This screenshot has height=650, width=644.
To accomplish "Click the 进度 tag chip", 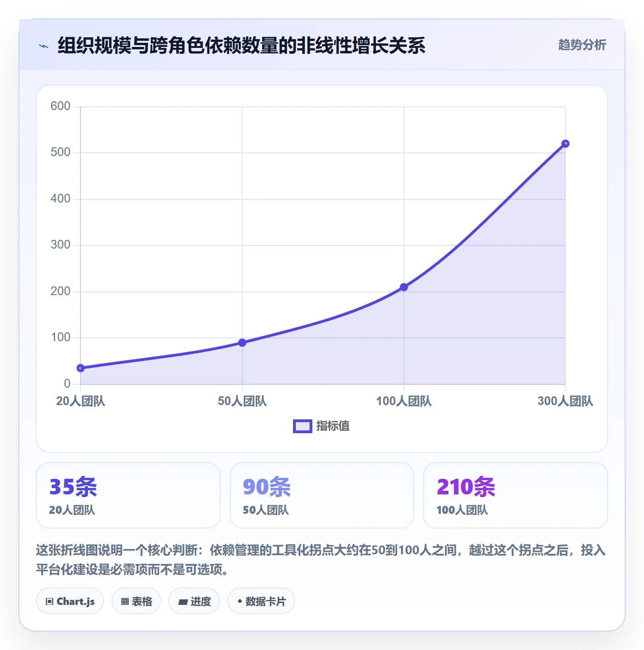I will (194, 601).
